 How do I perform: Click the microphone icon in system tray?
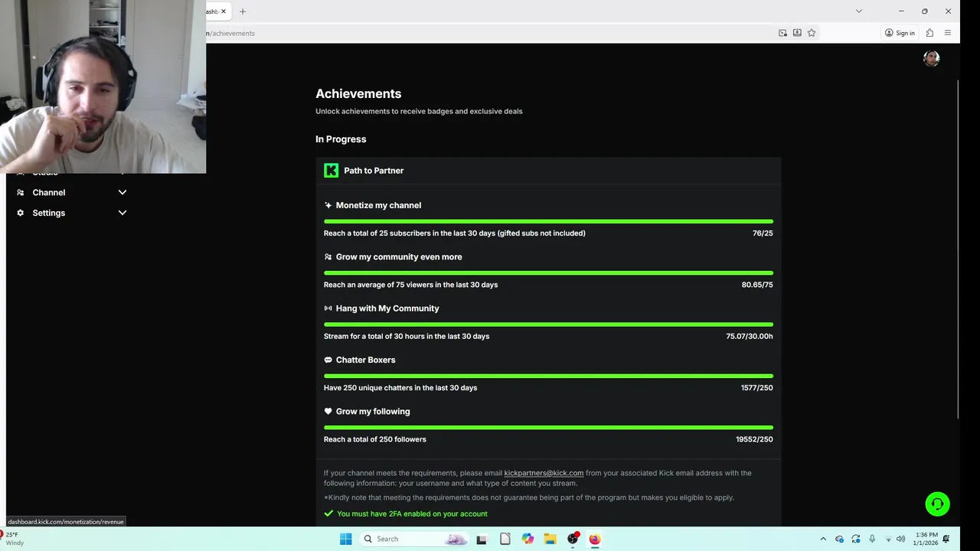point(872,539)
